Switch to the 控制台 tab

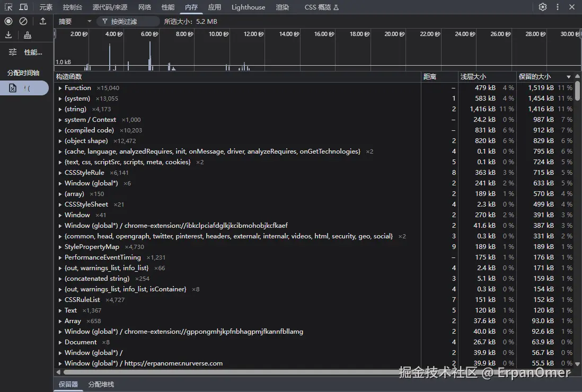[x=72, y=7]
